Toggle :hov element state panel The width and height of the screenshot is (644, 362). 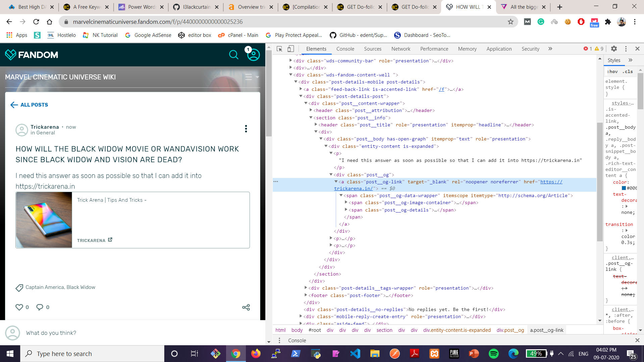(x=612, y=72)
